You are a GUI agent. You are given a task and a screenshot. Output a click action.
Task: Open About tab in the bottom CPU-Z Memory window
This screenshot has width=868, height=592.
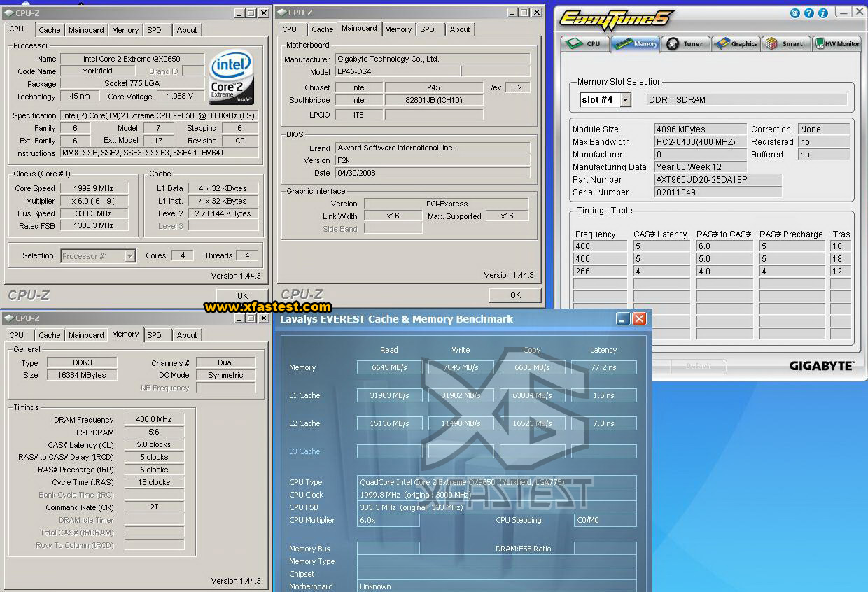(x=186, y=335)
